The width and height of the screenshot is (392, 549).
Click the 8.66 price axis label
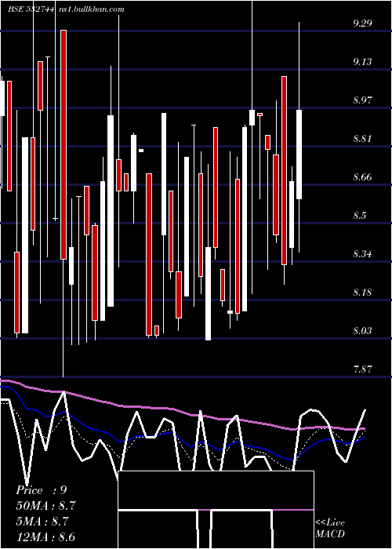(x=362, y=177)
